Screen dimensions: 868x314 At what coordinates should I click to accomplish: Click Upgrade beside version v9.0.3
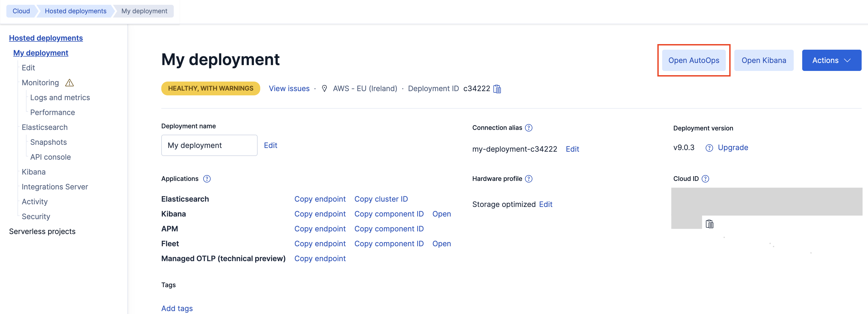click(733, 148)
